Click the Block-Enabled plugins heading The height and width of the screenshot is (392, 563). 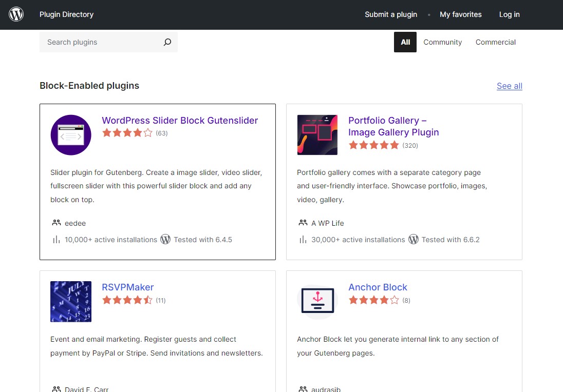coord(89,86)
